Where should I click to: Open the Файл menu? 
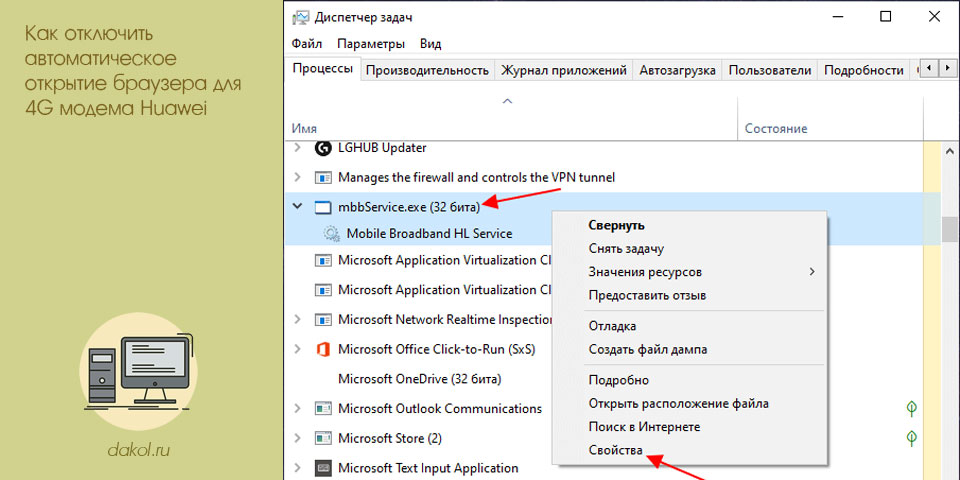coord(307,44)
